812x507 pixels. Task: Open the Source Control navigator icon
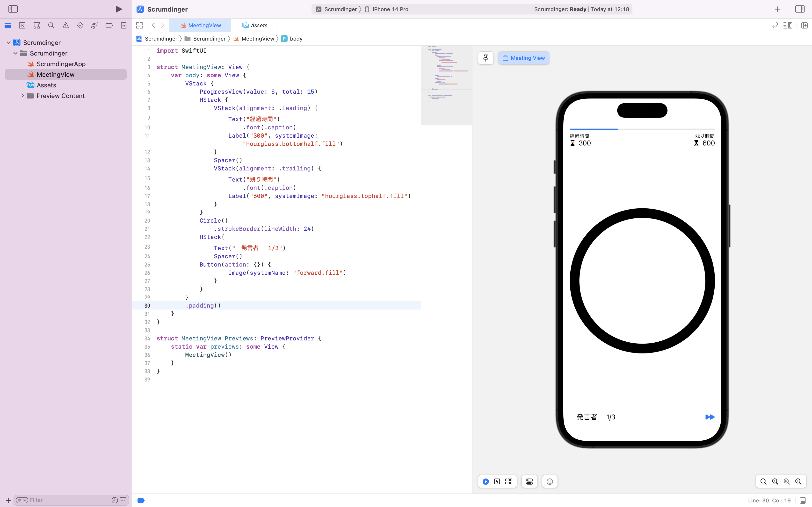coord(22,26)
